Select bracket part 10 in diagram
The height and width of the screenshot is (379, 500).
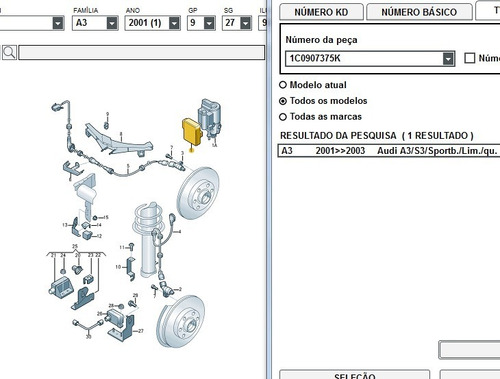coord(130,268)
